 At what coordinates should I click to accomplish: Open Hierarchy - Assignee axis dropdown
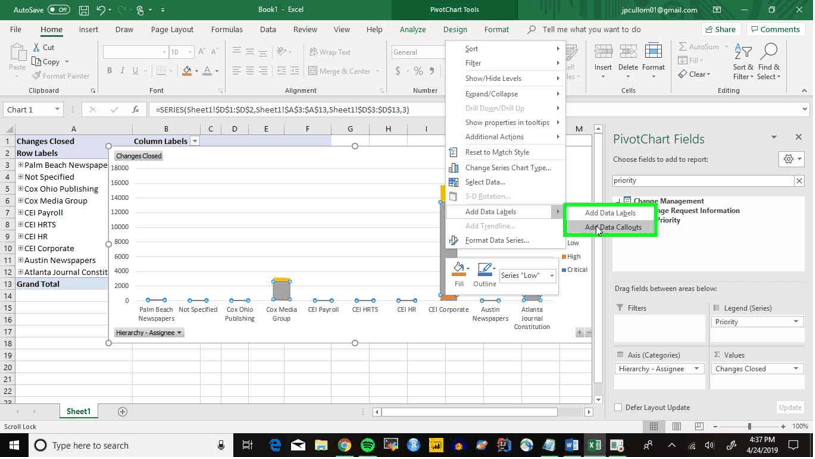coord(696,369)
